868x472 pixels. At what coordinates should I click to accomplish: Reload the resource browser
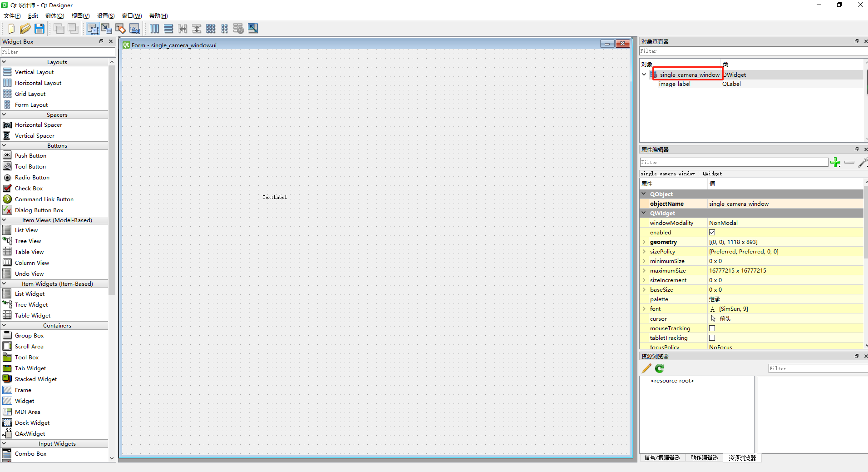[659, 368]
